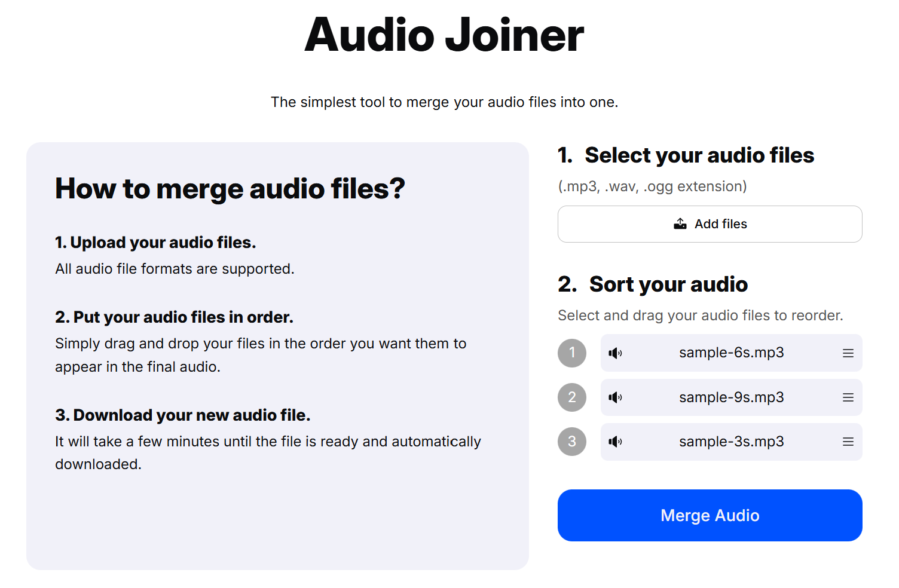Screen dimensions: 899x588
Task: Mute sample-3s.mp3 using its speaker toggle
Action: [x=615, y=442]
